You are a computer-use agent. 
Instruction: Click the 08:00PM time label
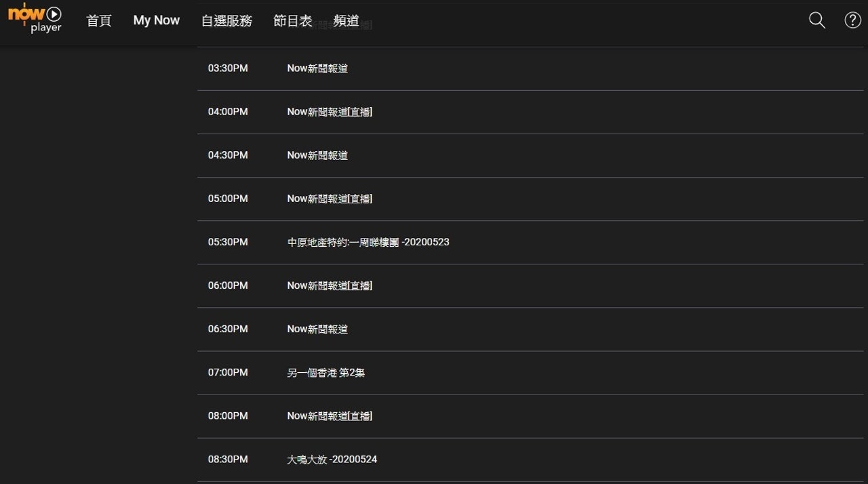click(228, 416)
